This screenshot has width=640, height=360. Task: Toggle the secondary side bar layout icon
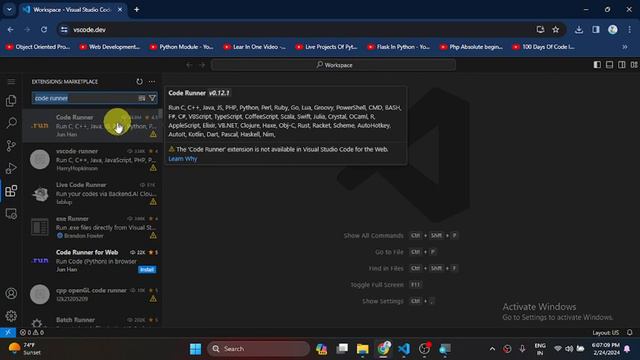click(x=622, y=65)
